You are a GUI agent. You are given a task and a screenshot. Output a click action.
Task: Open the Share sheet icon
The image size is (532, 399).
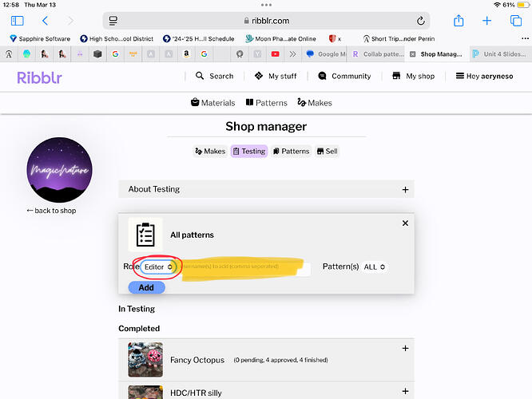pos(459,20)
